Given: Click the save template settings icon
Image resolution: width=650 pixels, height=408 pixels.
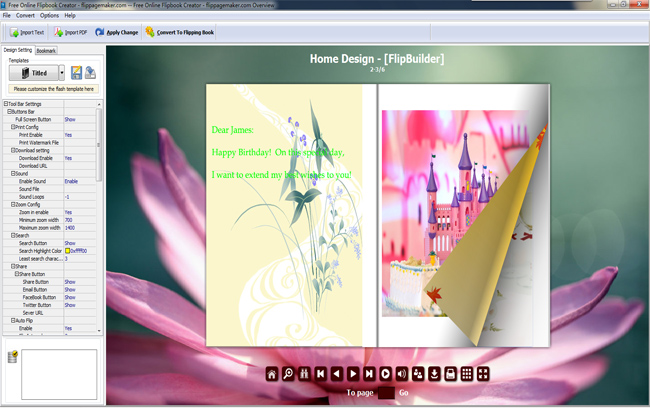Looking at the screenshot, I should tap(76, 73).
